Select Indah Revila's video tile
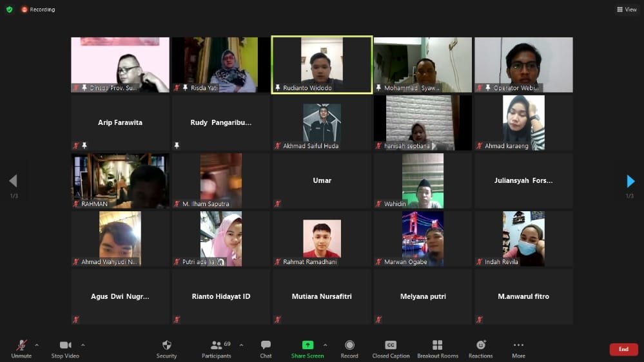The width and height of the screenshot is (644, 362). coord(523,238)
